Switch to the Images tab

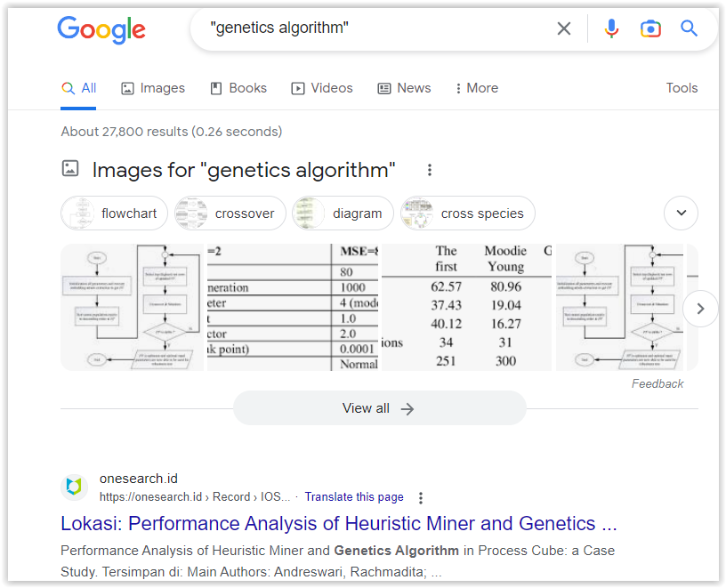tap(153, 88)
